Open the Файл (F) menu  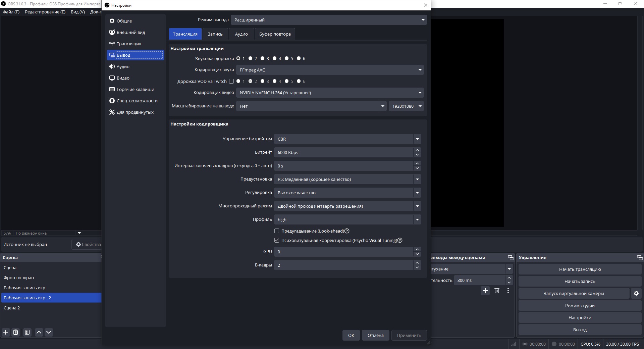[11, 12]
